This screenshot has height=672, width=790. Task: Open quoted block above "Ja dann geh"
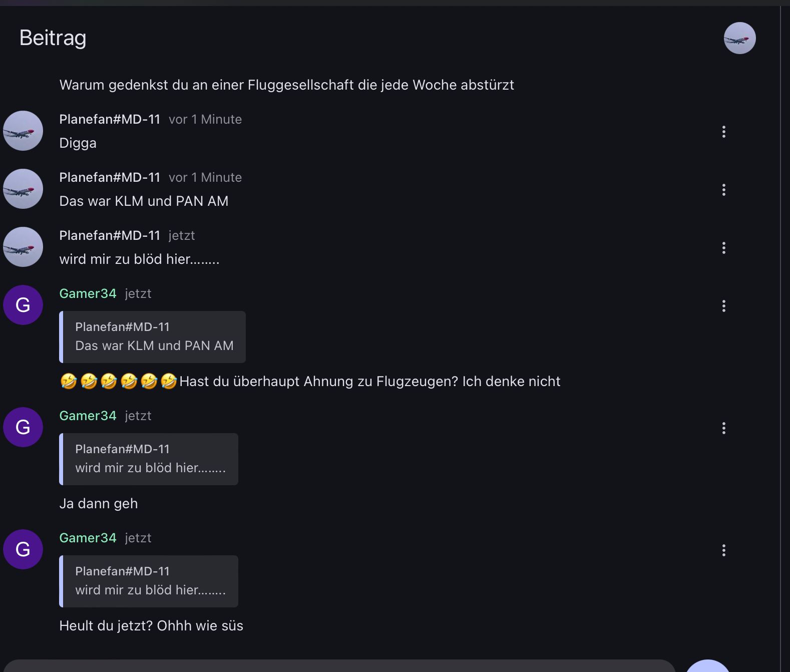pyautogui.click(x=149, y=459)
